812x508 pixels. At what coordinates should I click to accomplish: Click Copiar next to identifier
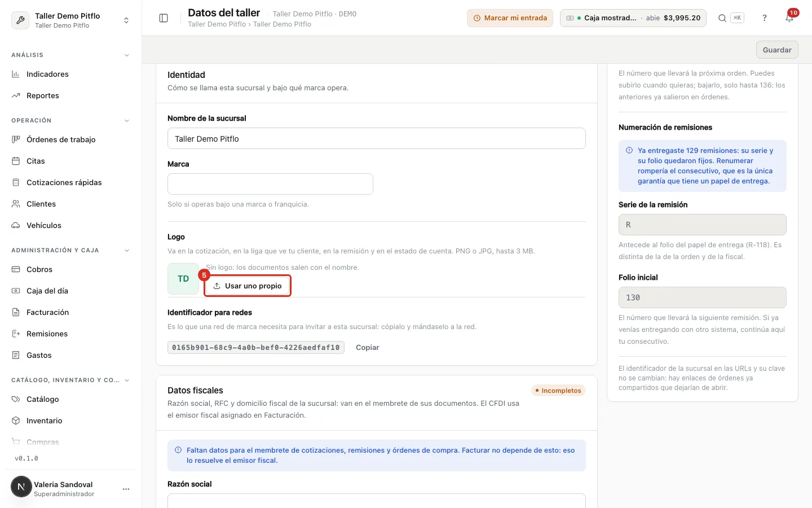pyautogui.click(x=368, y=348)
